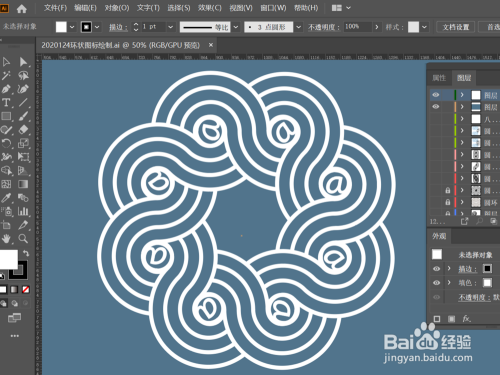
Task: Select the Magic Wand tool
Action: click(6, 75)
